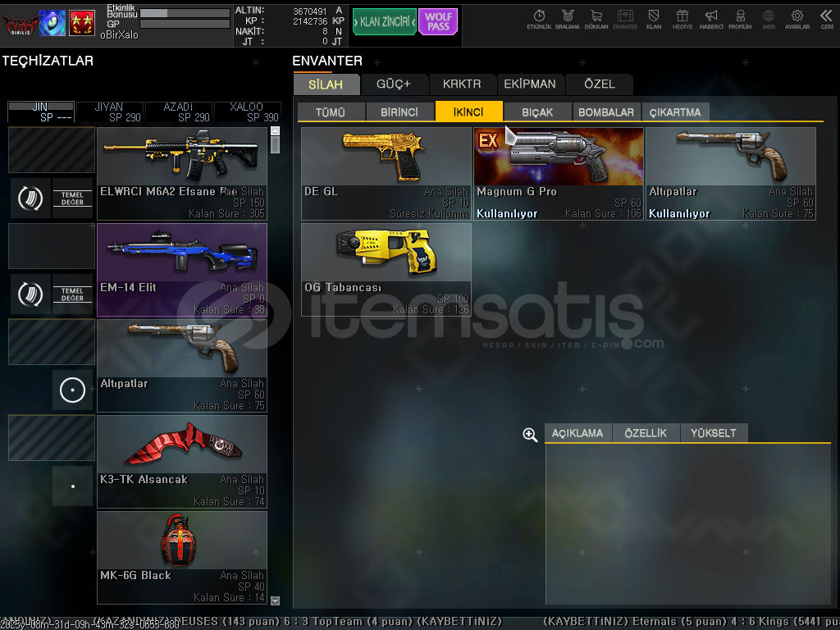Open the Klan shield icon
Image resolution: width=840 pixels, height=630 pixels.
(654, 20)
